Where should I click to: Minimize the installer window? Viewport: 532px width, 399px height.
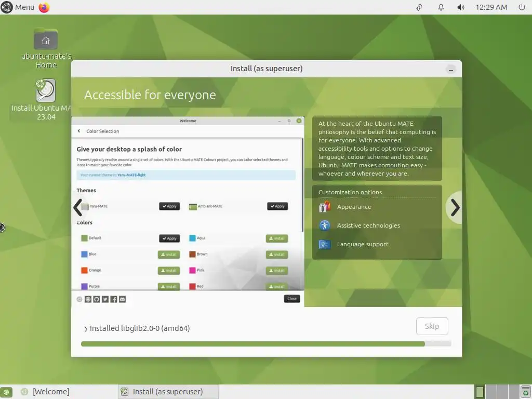(x=450, y=70)
